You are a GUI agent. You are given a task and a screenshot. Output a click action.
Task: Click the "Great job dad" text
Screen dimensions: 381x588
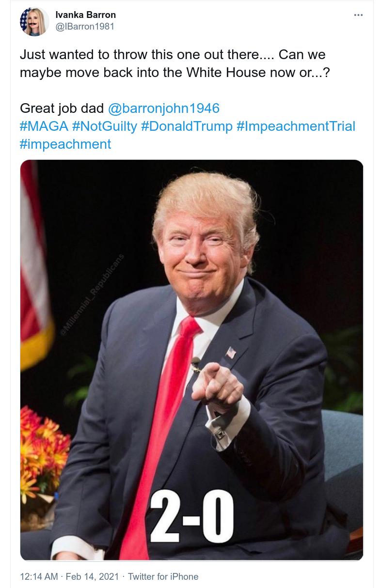tap(62, 108)
